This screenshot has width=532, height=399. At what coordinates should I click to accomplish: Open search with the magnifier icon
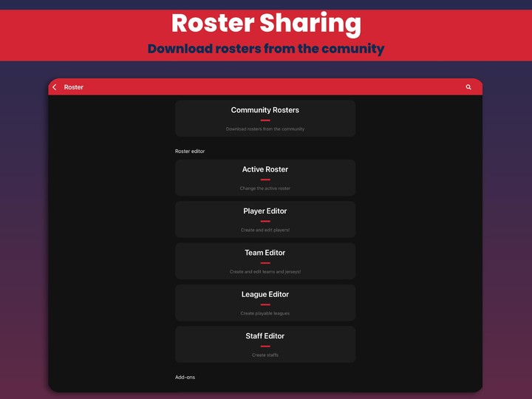pyautogui.click(x=468, y=87)
